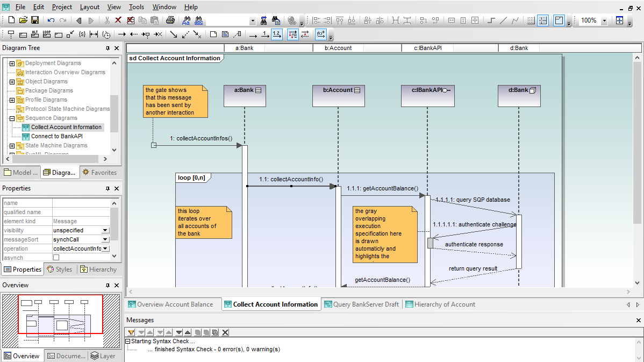Image resolution: width=644 pixels, height=362 pixels.
Task: Switch to the Styles tab
Action: point(60,269)
